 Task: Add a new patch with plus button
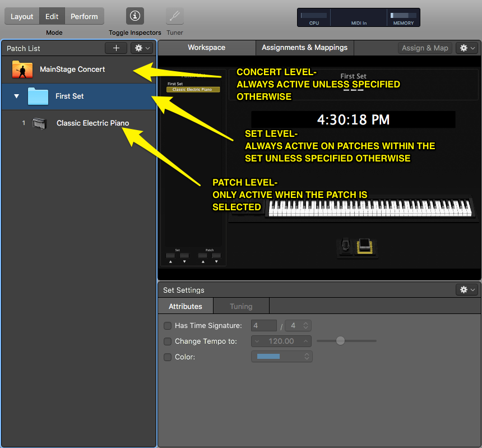click(116, 48)
